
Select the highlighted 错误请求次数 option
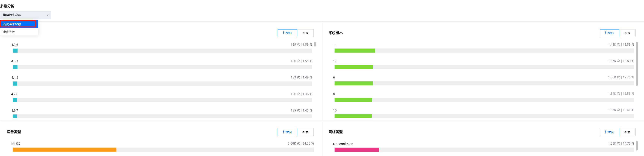point(19,24)
